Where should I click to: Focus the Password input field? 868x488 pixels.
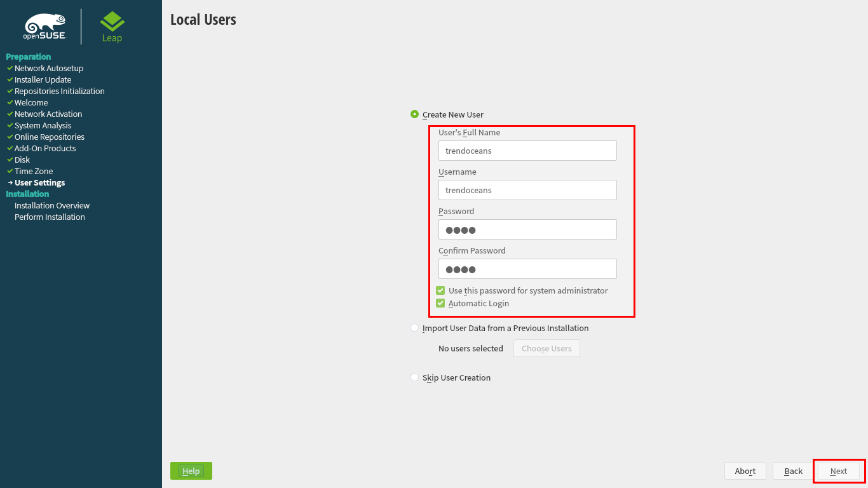point(527,229)
